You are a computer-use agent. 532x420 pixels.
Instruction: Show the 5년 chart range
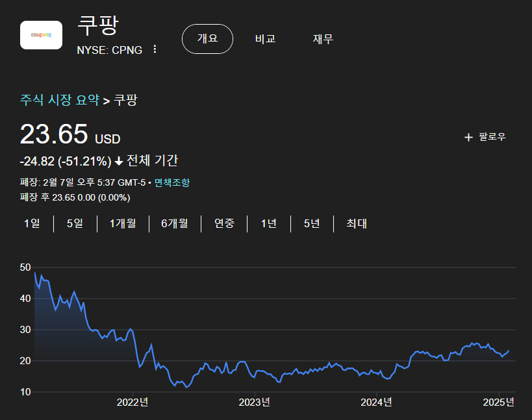312,223
